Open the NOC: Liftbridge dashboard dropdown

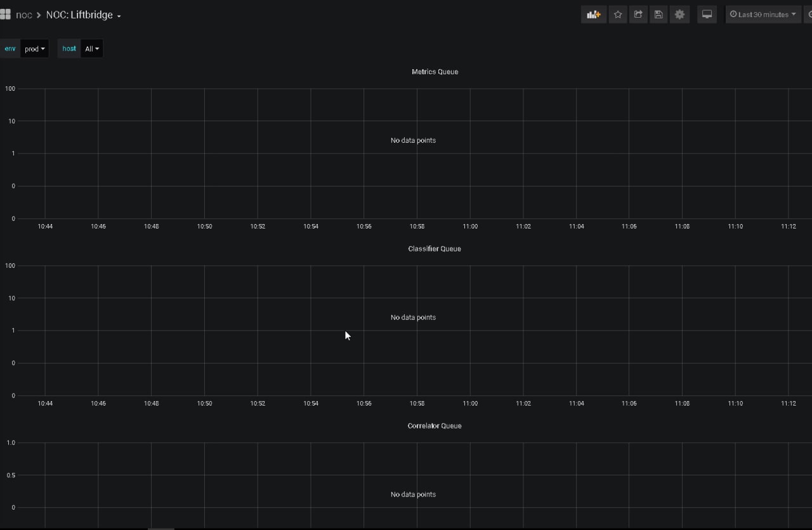click(83, 15)
